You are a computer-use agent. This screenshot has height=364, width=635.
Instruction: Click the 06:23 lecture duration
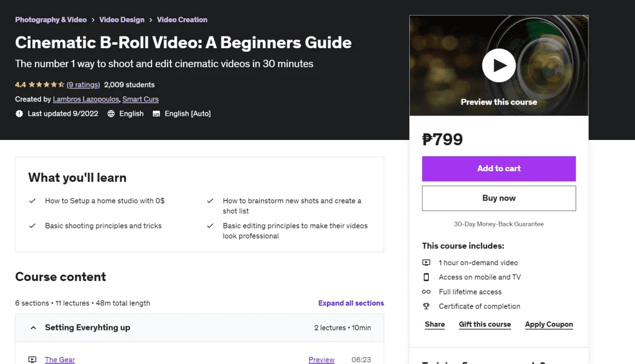361,359
